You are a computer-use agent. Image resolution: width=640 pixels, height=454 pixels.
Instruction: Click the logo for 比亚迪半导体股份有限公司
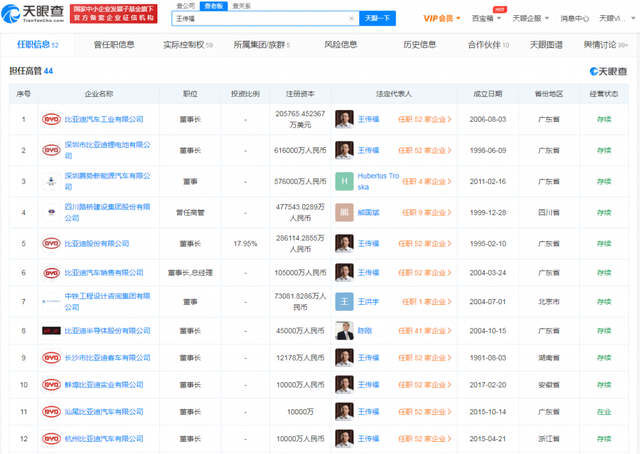coord(51,331)
